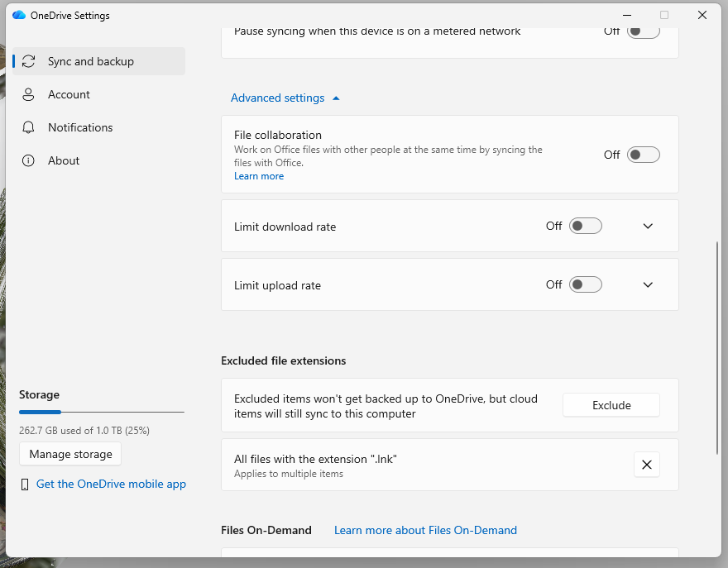Click the mobile phone icon beside app link
Image resolution: width=728 pixels, height=568 pixels.
(x=25, y=484)
